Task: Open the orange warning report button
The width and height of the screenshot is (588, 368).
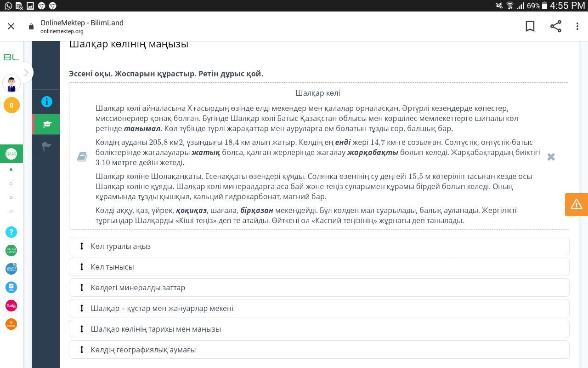Action: [577, 204]
